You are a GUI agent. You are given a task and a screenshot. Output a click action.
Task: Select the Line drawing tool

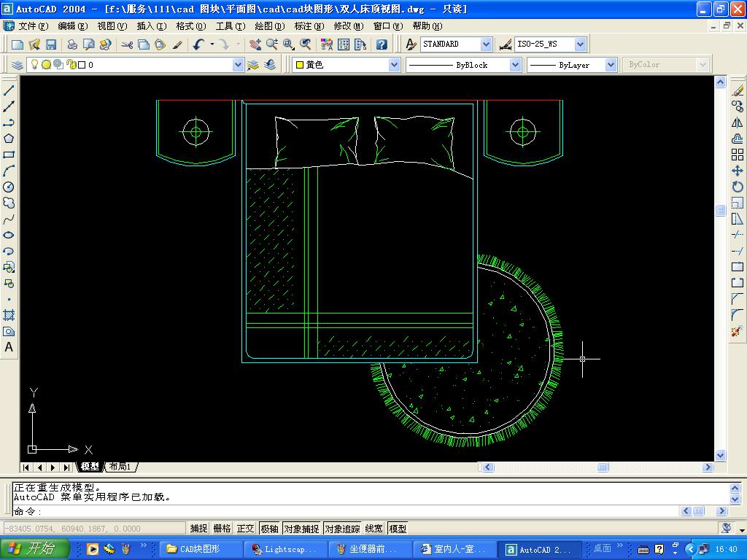[x=9, y=90]
